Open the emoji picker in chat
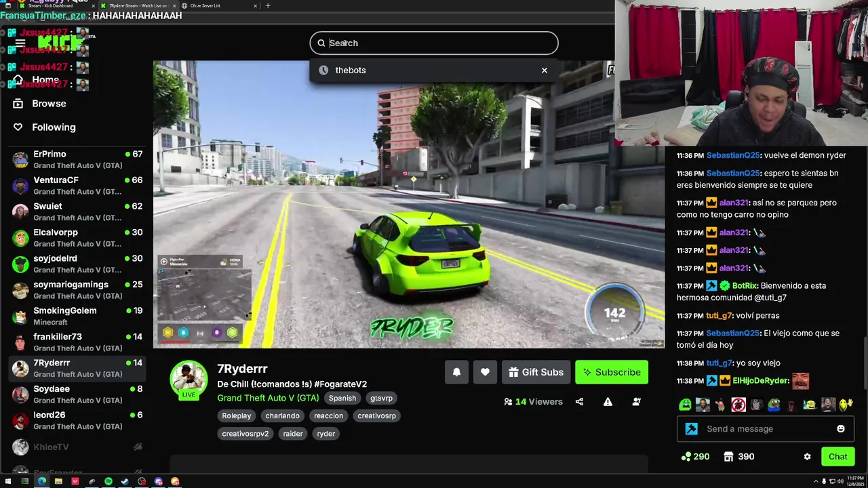The image size is (868, 488). pyautogui.click(x=841, y=429)
